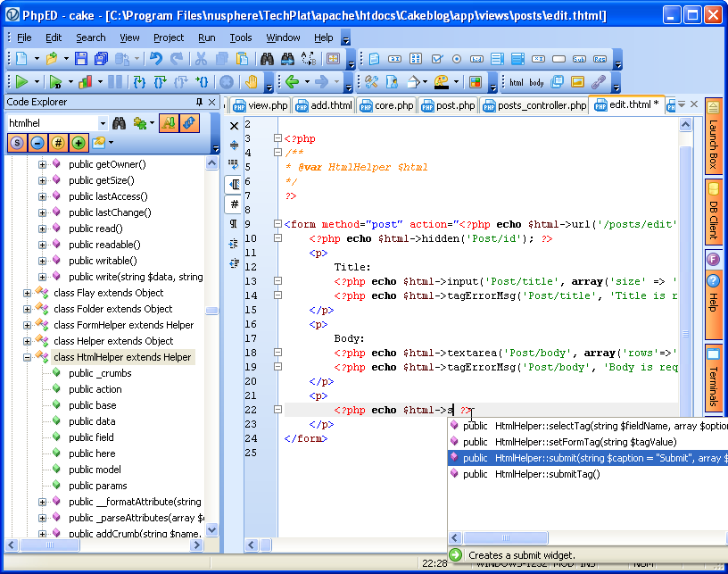Click the completion list's horizontal scrollbar thumb
This screenshot has height=574, width=728.
tap(506, 537)
